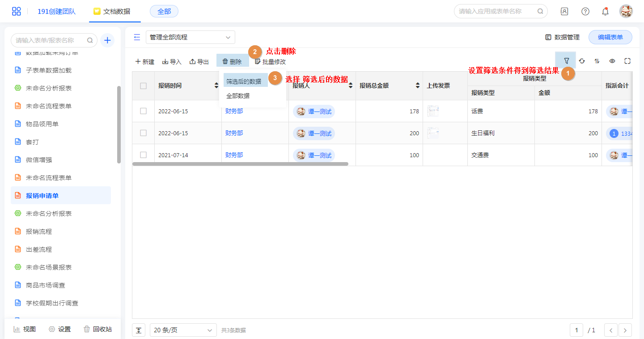
Task: Select the checkbox for the 话费 row
Action: pos(143,111)
